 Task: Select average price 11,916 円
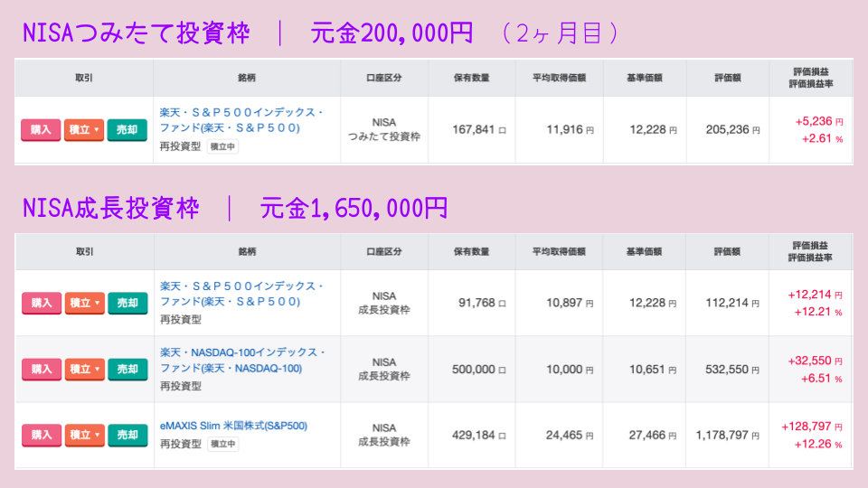click(571, 129)
